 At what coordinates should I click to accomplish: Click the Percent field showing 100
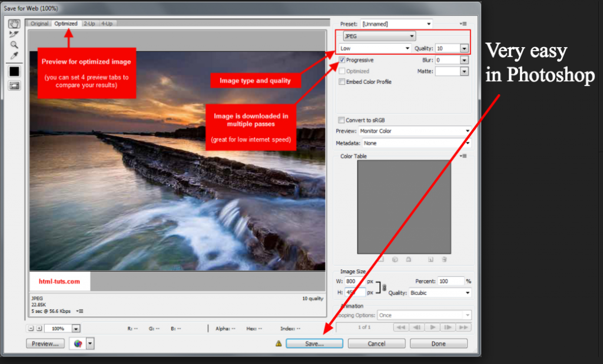(x=451, y=282)
